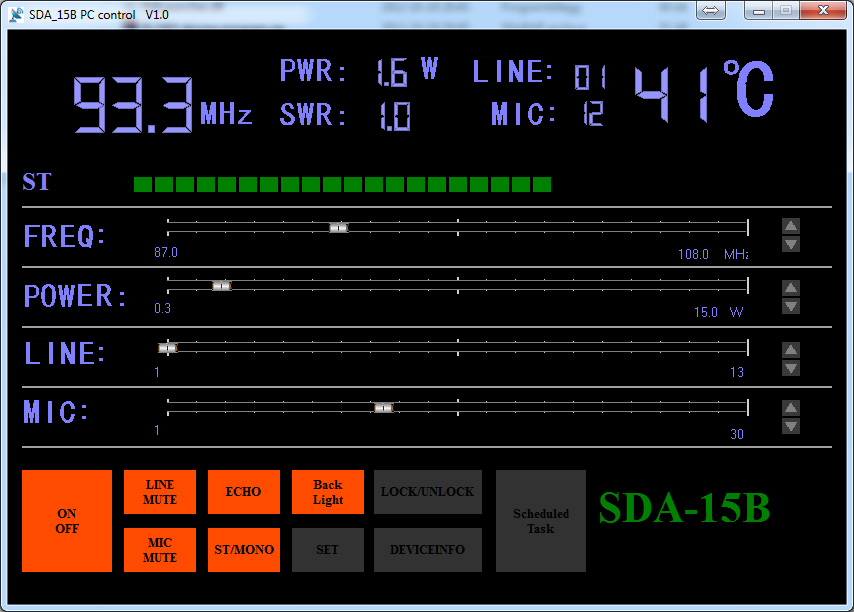Toggle LINE MUTE
The width and height of the screenshot is (854, 612).
[160, 492]
